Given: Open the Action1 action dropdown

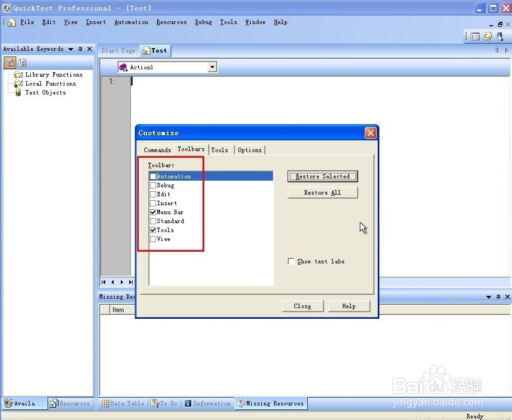Looking at the screenshot, I should tap(212, 67).
